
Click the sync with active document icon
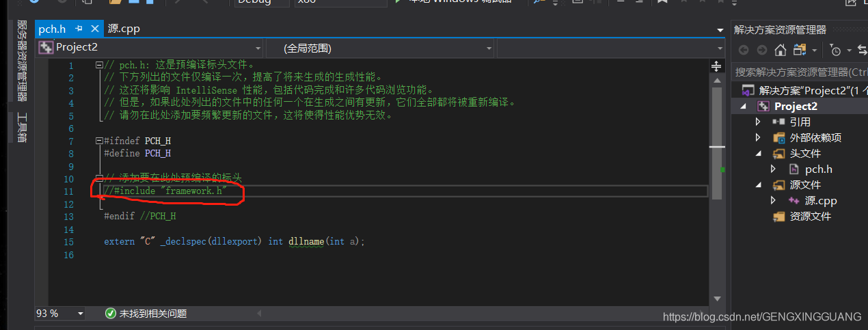tap(862, 50)
